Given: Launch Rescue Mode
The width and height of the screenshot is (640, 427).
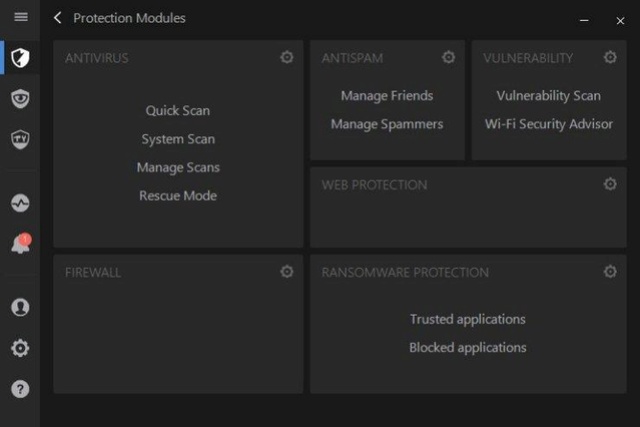Looking at the screenshot, I should pyautogui.click(x=178, y=196).
